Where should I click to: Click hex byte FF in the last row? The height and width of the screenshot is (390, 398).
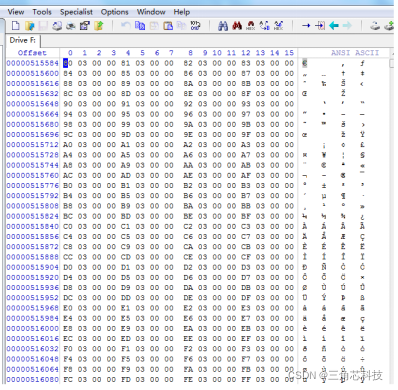tap(246, 379)
